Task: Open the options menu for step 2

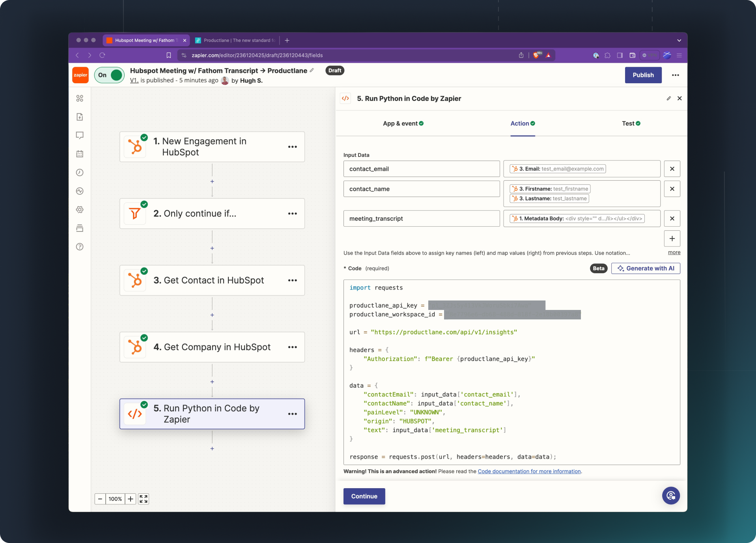Action: point(293,213)
